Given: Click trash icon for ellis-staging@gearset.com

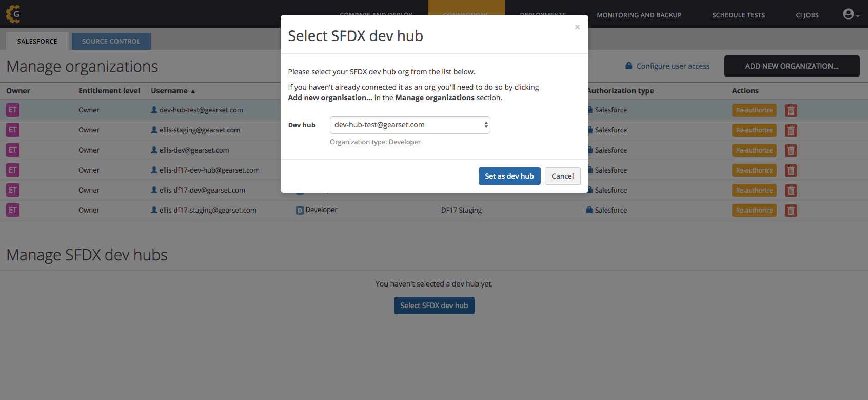Looking at the screenshot, I should tap(791, 130).
